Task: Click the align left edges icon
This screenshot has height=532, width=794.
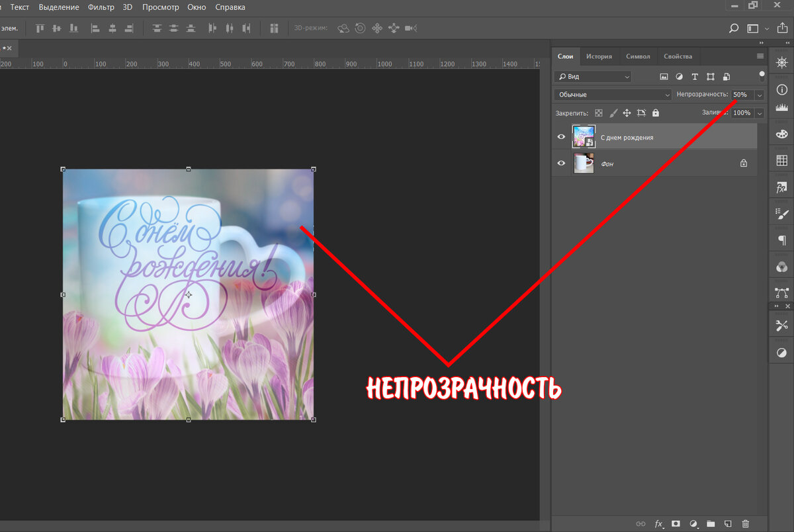Action: click(x=95, y=28)
